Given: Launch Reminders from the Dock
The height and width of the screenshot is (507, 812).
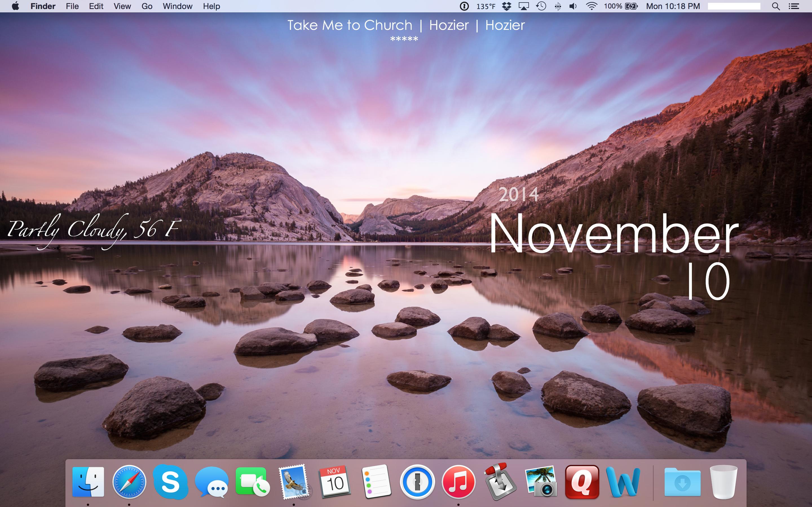Looking at the screenshot, I should (376, 482).
